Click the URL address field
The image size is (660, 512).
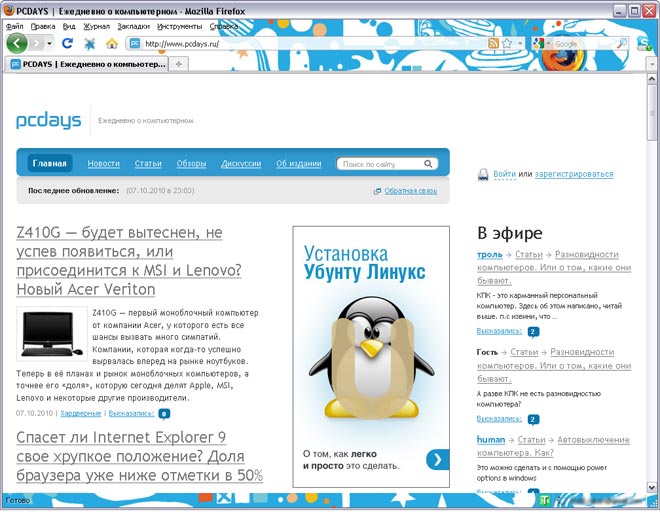[314, 43]
